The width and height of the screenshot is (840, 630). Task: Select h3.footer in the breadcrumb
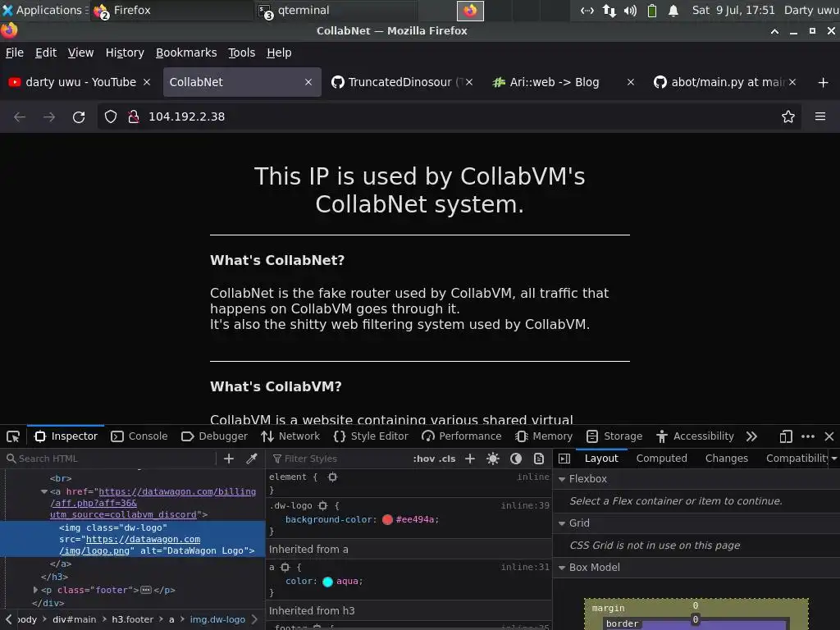coord(132,620)
